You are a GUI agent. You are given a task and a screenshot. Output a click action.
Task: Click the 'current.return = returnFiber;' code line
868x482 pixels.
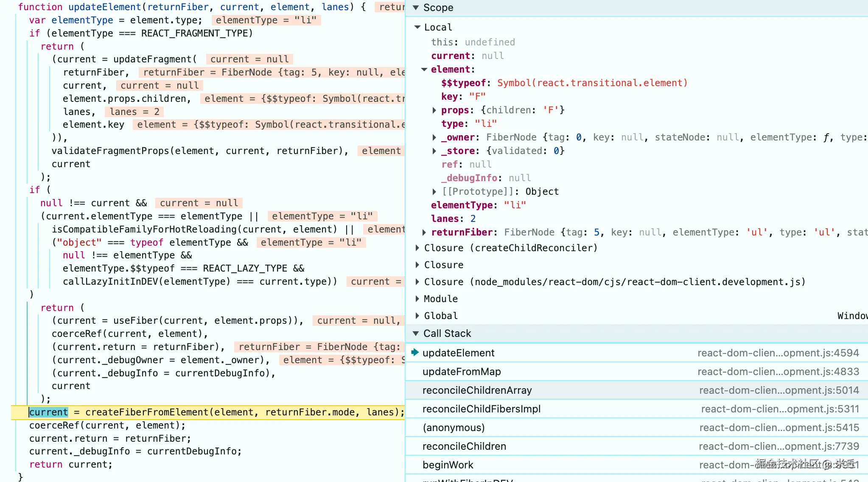[x=110, y=439]
